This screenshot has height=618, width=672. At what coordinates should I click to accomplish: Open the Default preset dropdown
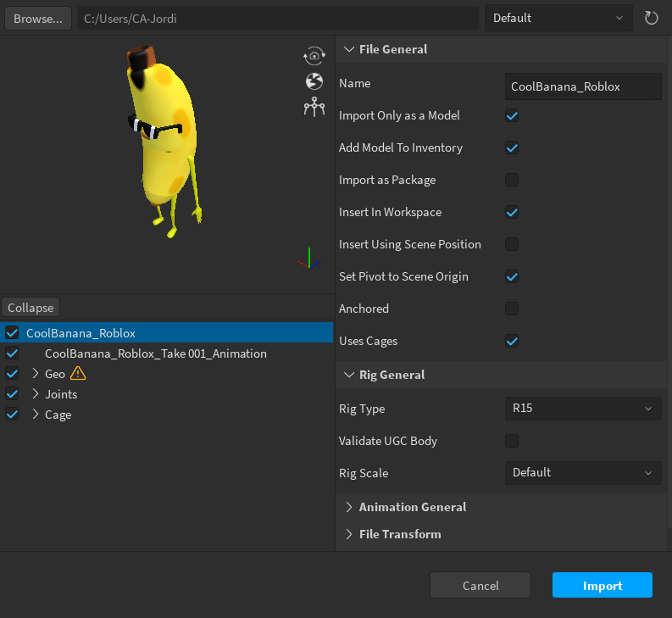pyautogui.click(x=558, y=18)
